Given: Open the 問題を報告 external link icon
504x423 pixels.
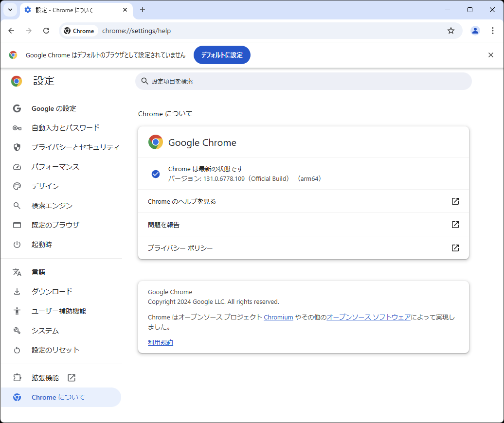Looking at the screenshot, I should [x=455, y=224].
